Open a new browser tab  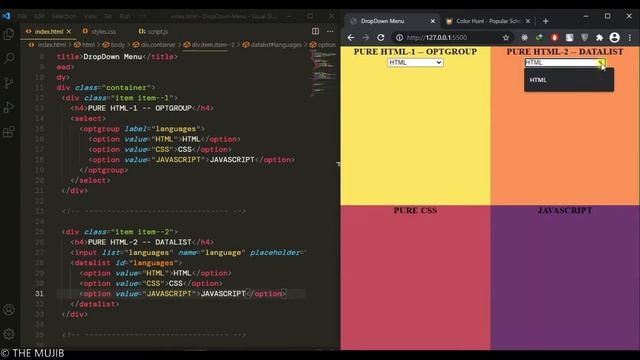point(546,21)
